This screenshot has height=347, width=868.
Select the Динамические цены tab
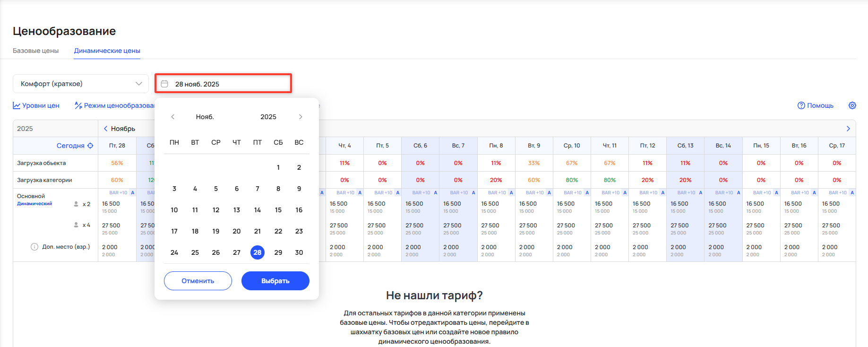107,51
